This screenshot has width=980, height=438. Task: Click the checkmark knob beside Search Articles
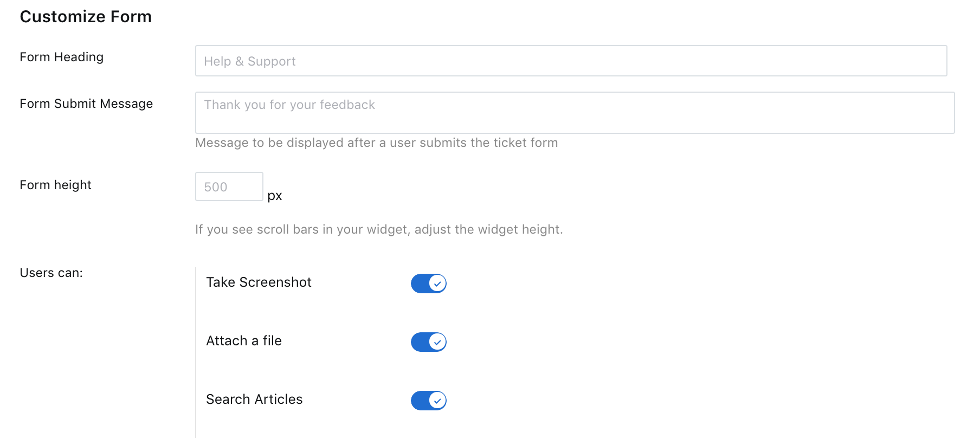[x=437, y=400]
